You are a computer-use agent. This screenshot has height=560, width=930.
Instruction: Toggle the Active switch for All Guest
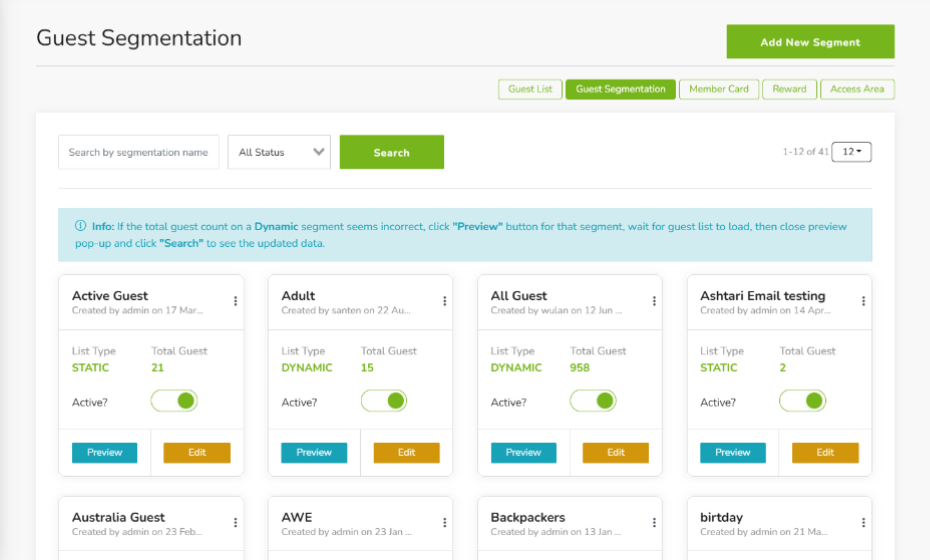pyautogui.click(x=593, y=401)
